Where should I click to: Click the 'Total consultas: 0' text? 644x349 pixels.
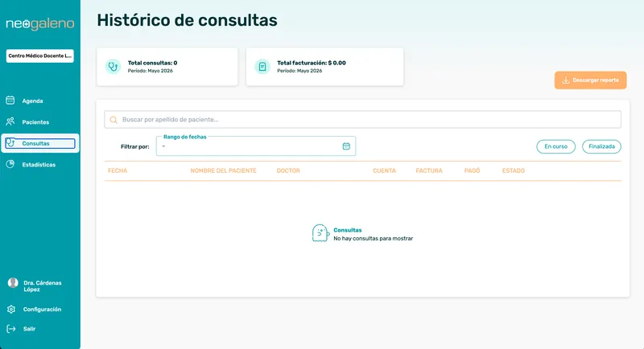pyautogui.click(x=152, y=63)
